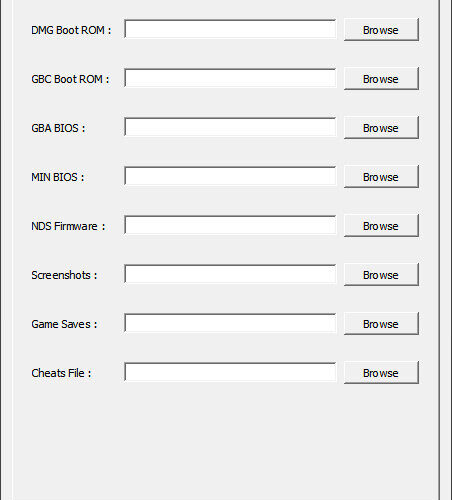Screen dimensions: 452x500
Task: Focus the MIN BIOS path field
Action: click(x=230, y=176)
